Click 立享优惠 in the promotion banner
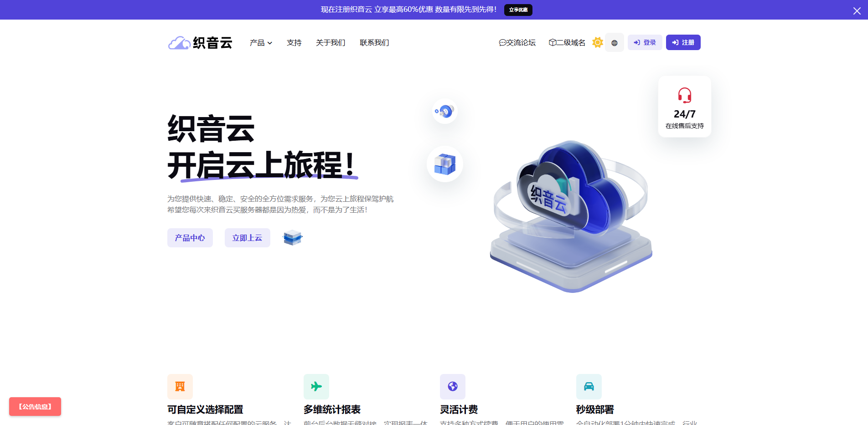 tap(518, 10)
